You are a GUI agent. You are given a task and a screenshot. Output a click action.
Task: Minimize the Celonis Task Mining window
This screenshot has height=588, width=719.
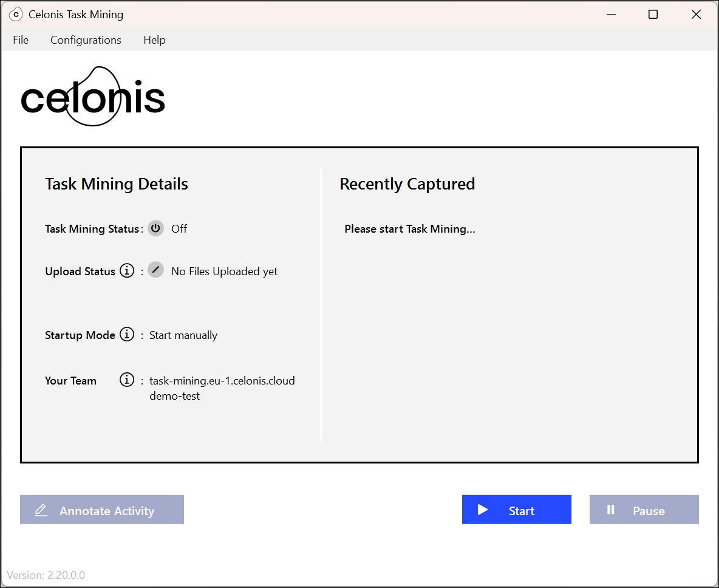[610, 15]
